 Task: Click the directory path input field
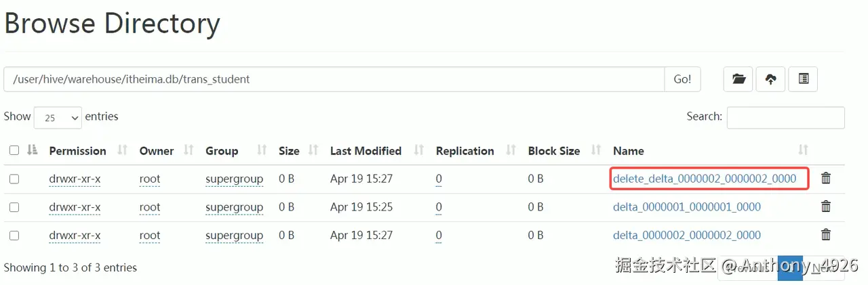click(334, 79)
